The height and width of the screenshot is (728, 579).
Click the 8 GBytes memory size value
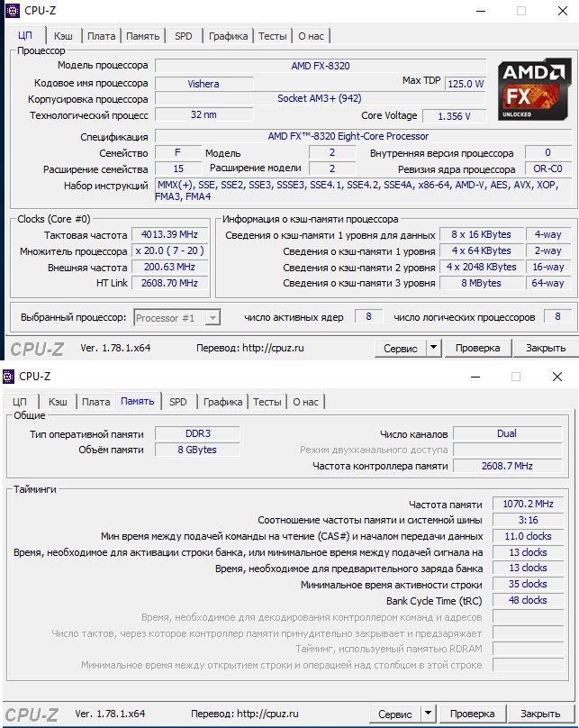pos(197,450)
